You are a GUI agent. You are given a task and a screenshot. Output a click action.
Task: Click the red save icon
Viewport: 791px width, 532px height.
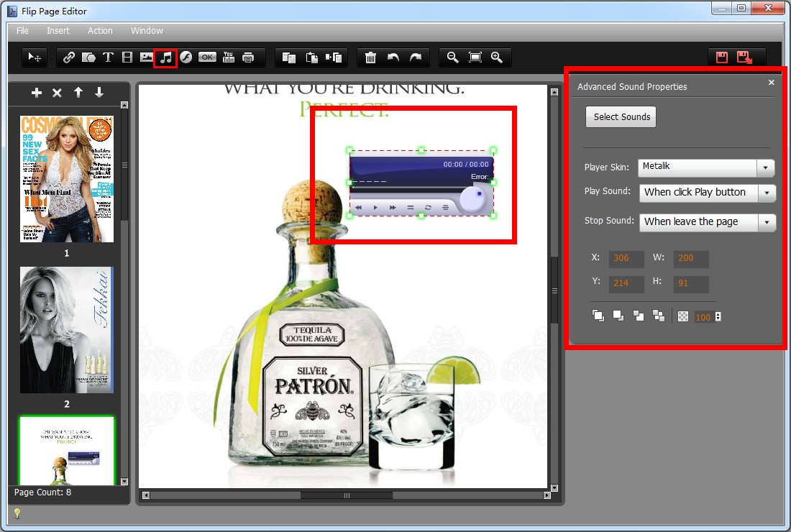[722, 58]
